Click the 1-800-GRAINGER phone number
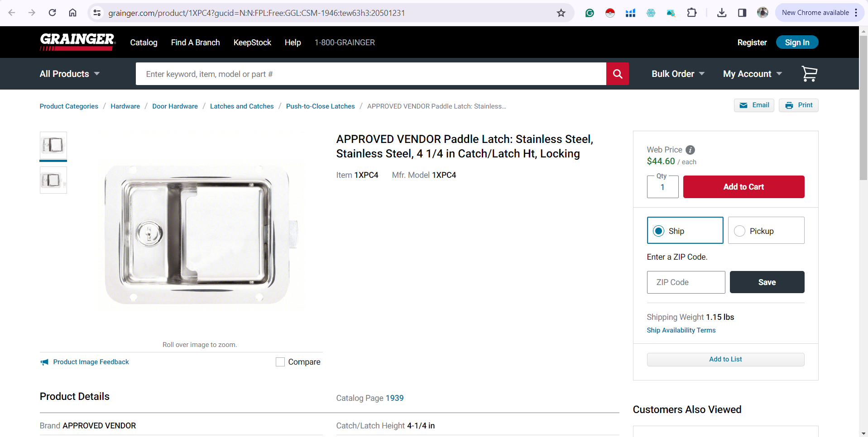 (345, 42)
